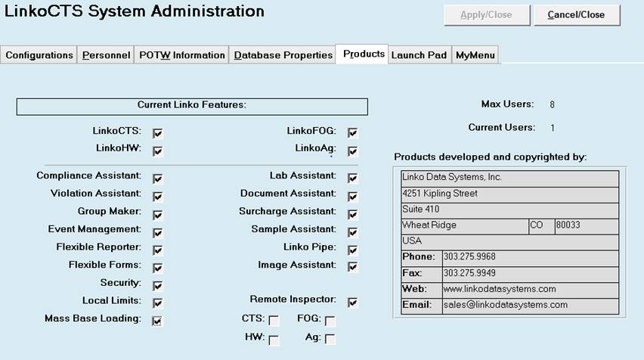Click the Apply/Close button

click(x=487, y=15)
